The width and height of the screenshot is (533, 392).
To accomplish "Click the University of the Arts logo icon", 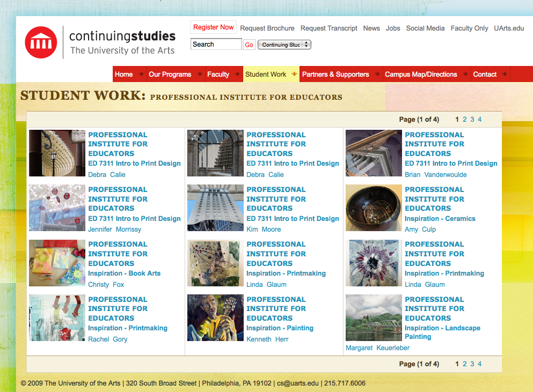I will (42, 42).
